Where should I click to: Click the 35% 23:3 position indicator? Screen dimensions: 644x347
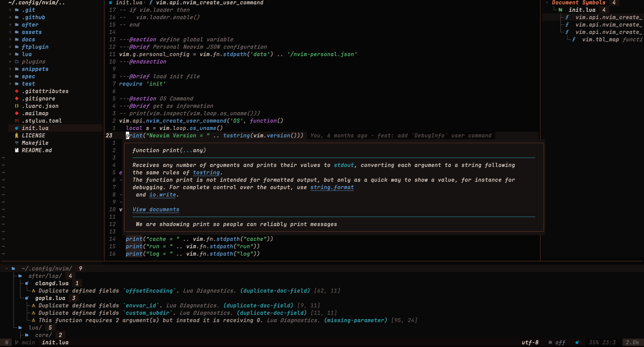(602, 343)
